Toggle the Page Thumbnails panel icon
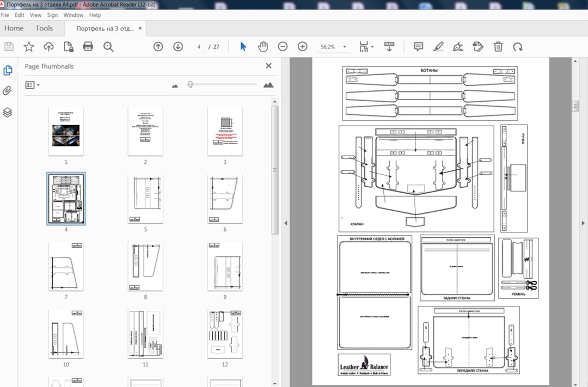Viewport: 588px width, 387px height. pos(8,70)
